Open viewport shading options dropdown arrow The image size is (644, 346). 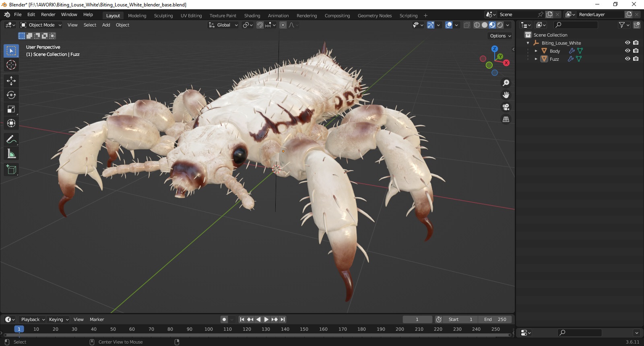tap(508, 25)
